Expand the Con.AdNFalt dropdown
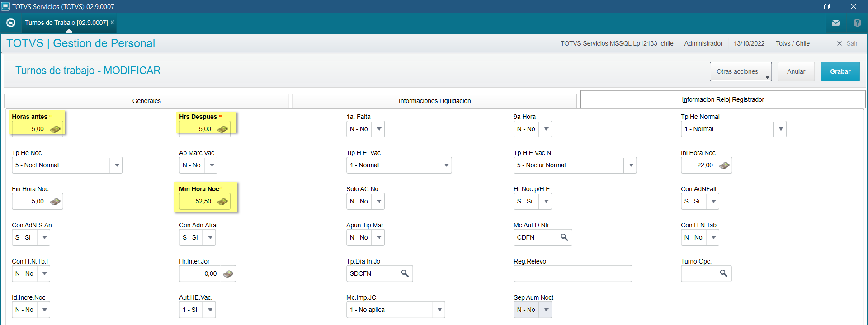The width and height of the screenshot is (868, 325). point(713,202)
